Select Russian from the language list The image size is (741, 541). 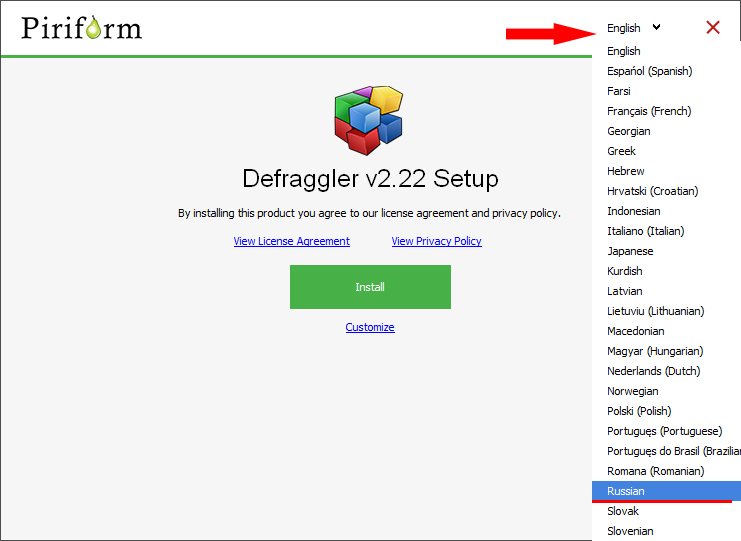click(626, 491)
